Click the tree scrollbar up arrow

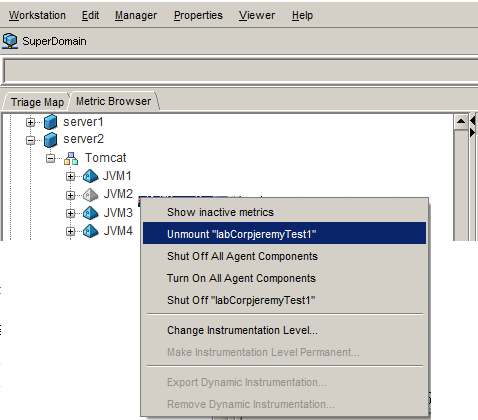461,121
